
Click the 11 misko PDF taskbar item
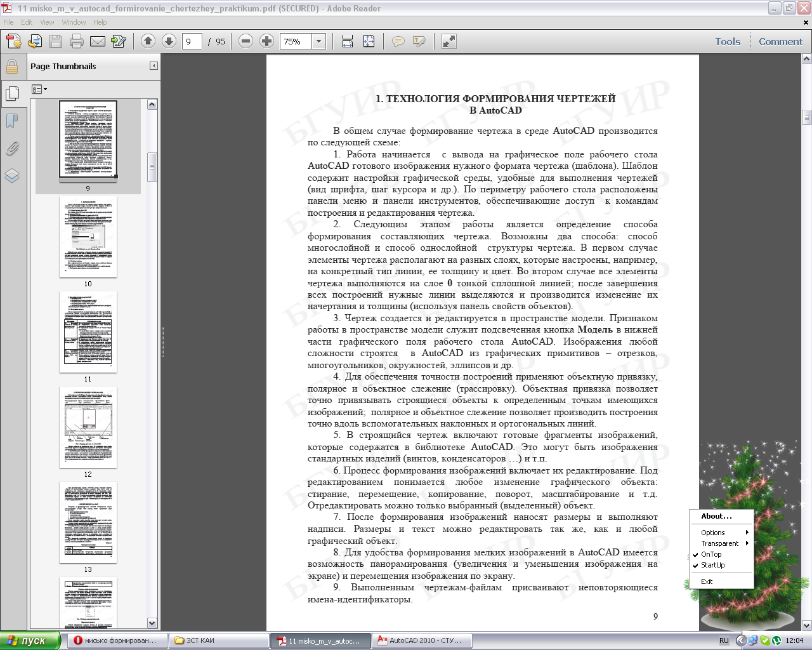pos(322,640)
